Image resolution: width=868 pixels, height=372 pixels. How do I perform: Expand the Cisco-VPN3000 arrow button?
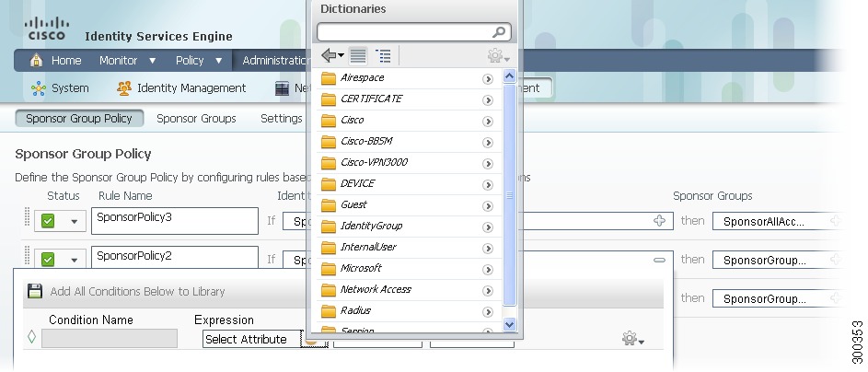(488, 163)
